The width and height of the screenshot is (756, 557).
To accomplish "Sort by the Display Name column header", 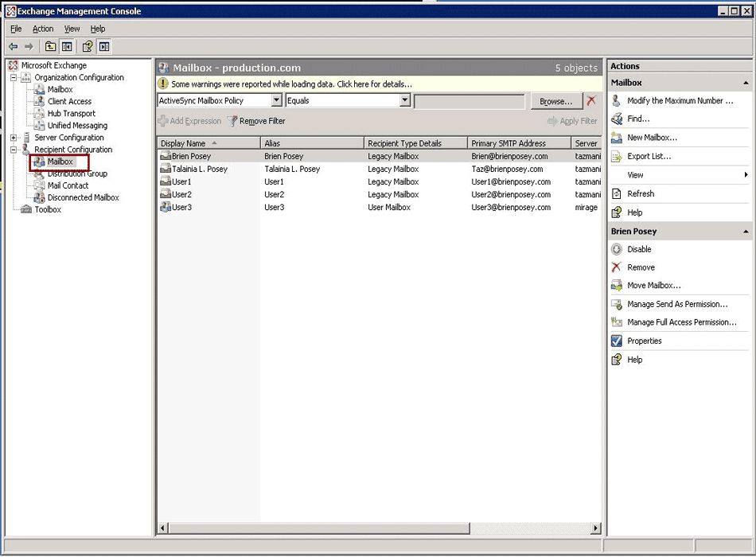I will [208, 143].
